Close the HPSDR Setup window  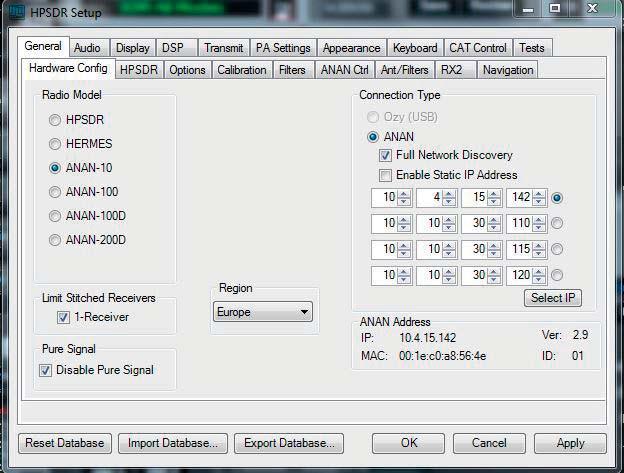pyautogui.click(x=593, y=9)
